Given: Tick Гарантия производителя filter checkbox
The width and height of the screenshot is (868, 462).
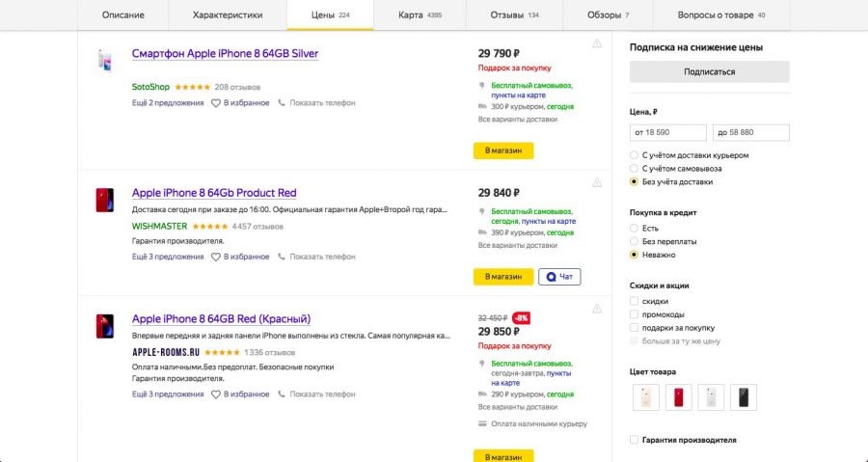Looking at the screenshot, I should click(634, 440).
